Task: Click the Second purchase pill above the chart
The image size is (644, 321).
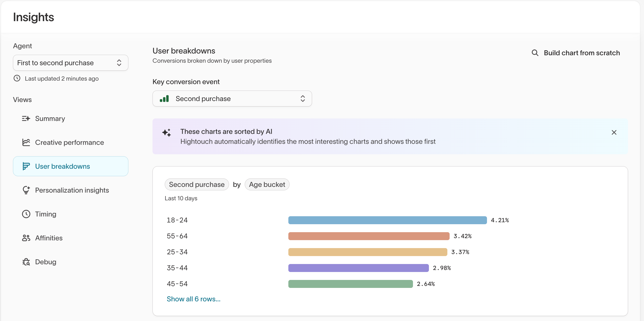Action: (196, 184)
